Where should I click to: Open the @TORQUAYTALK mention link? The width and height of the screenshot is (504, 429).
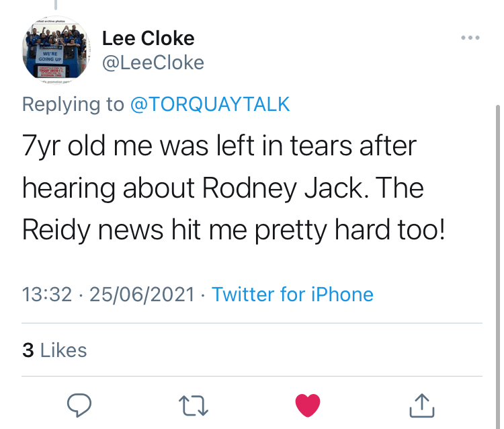(x=210, y=104)
